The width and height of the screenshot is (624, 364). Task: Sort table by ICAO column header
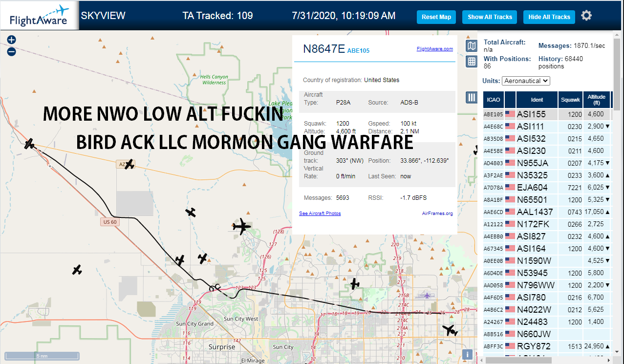[494, 100]
